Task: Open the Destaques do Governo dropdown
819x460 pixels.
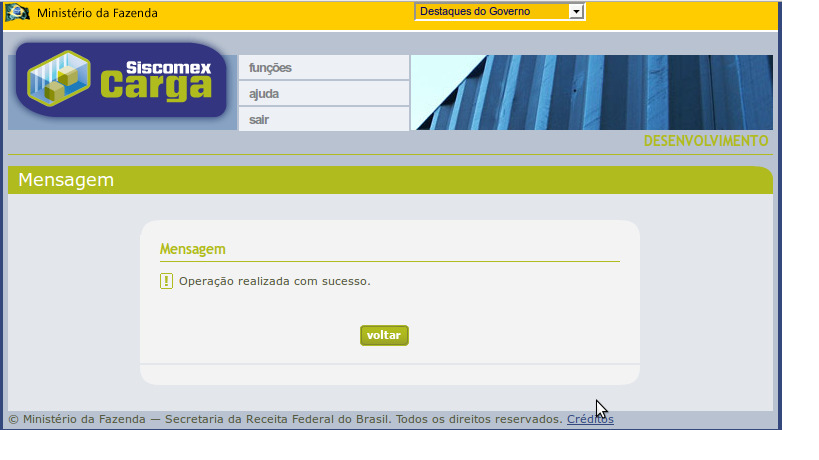Action: (x=500, y=11)
